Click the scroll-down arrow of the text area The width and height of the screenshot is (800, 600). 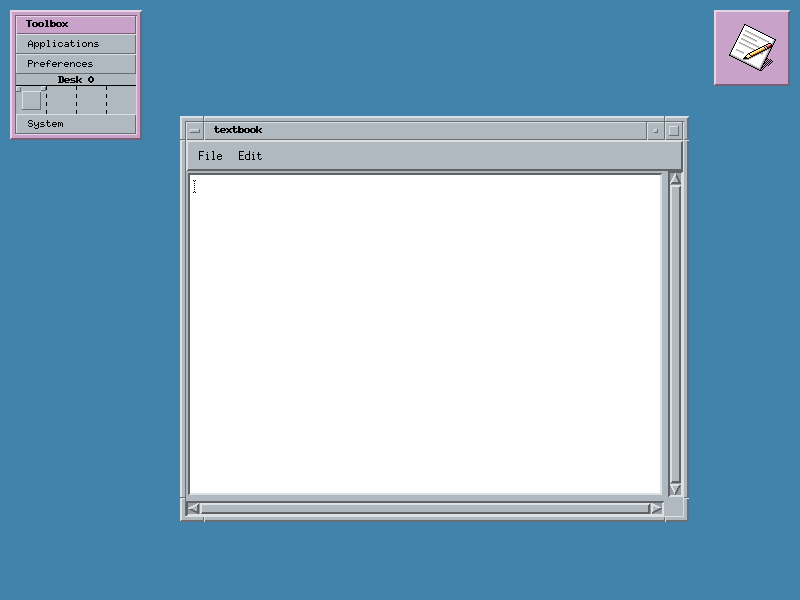[675, 489]
